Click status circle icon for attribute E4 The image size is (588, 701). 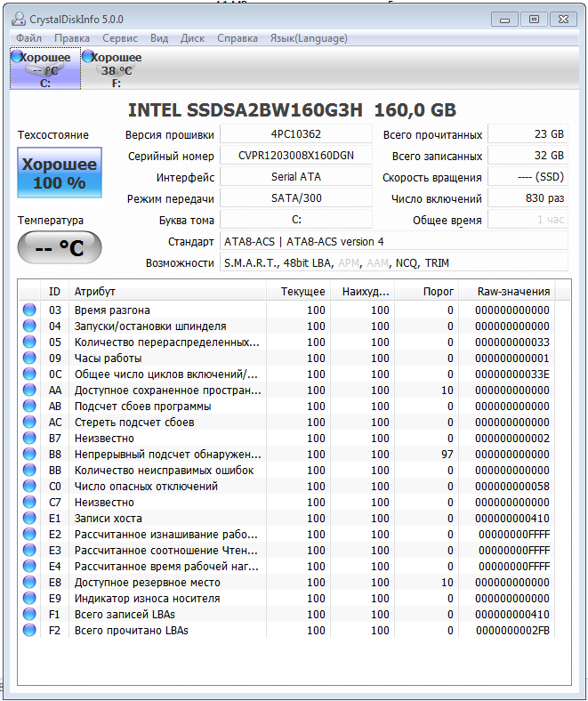(x=29, y=567)
